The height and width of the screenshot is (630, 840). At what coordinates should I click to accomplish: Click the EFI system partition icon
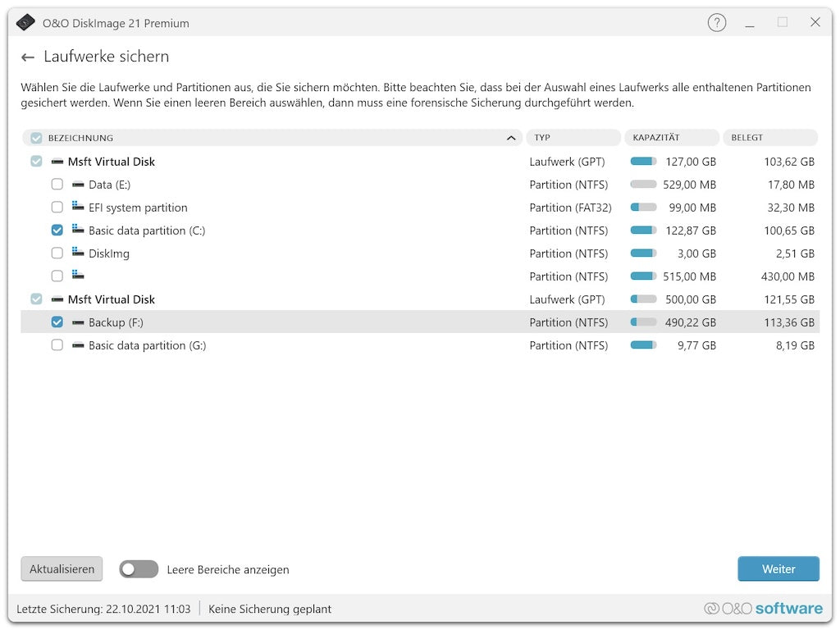[78, 208]
